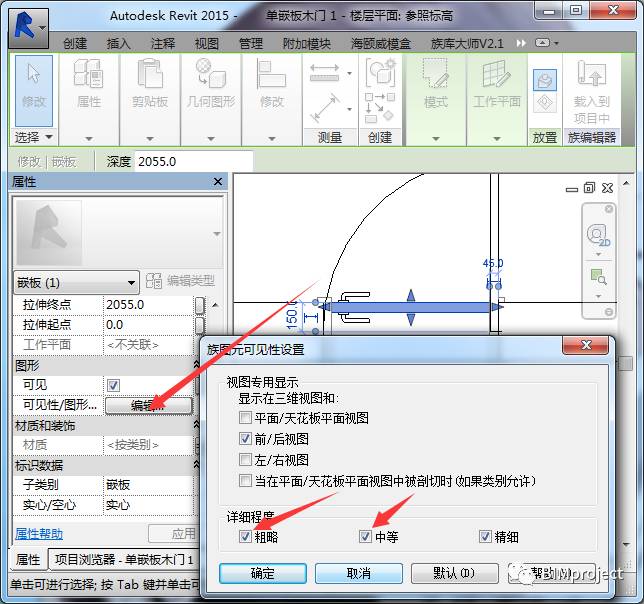Click the 应用 apply button
Viewport: 644px width, 604px height.
172,534
